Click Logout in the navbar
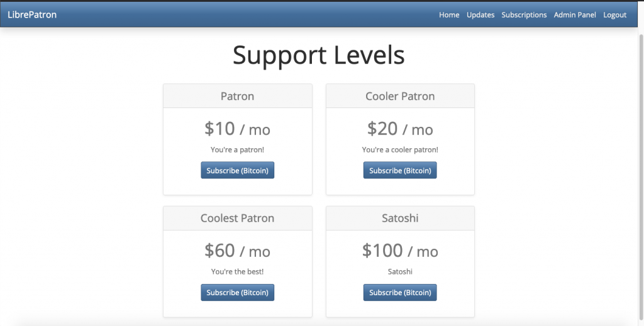 click(614, 15)
